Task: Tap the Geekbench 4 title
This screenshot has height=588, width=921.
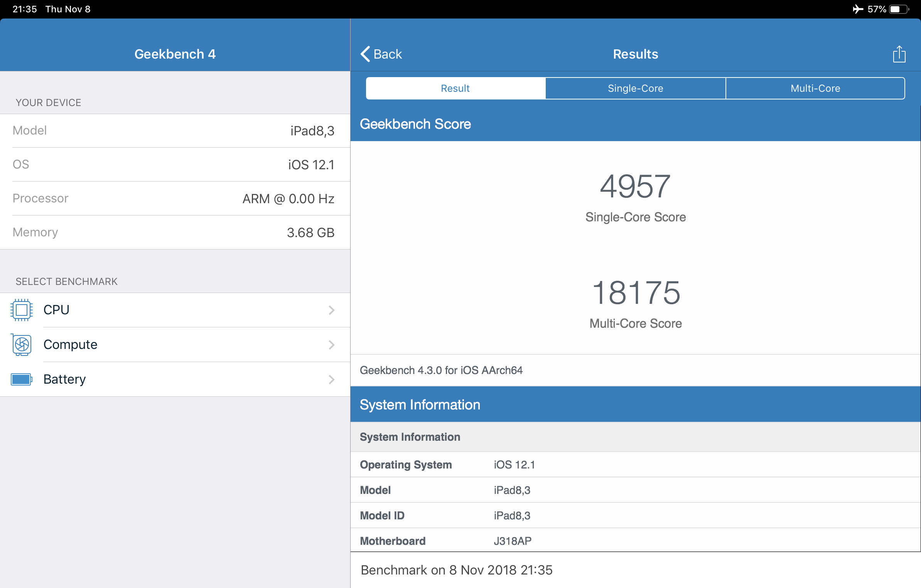Action: tap(175, 54)
